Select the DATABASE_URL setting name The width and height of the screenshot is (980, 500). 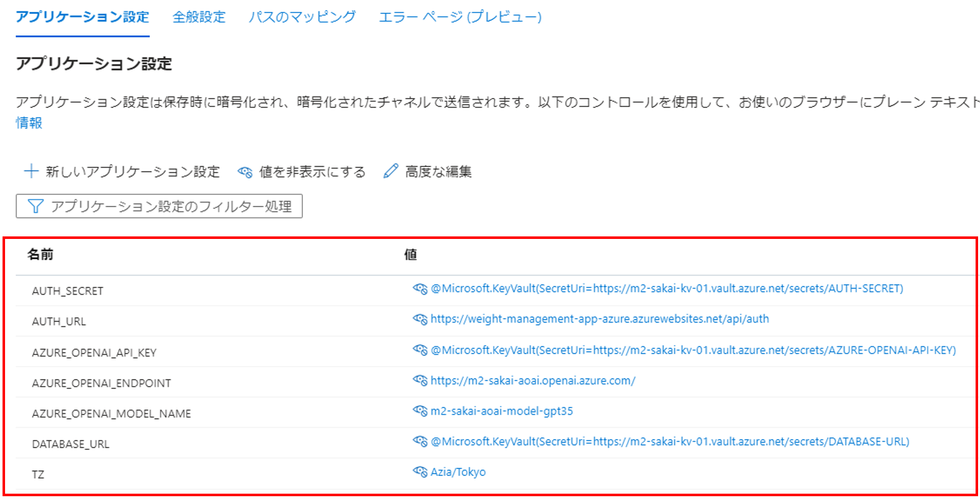[x=71, y=444]
